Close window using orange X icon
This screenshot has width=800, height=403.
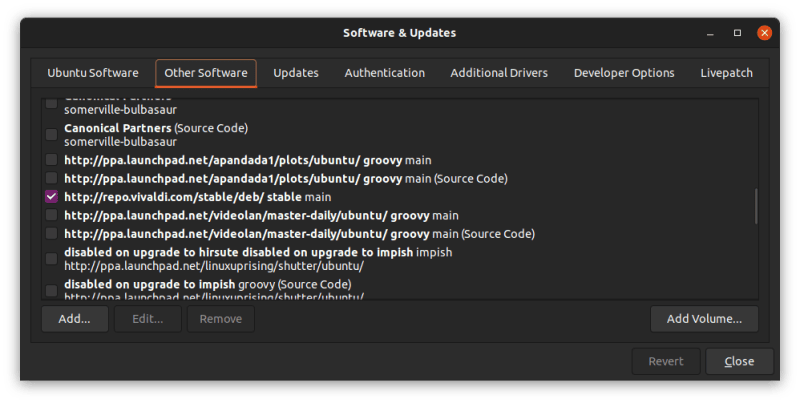point(765,33)
